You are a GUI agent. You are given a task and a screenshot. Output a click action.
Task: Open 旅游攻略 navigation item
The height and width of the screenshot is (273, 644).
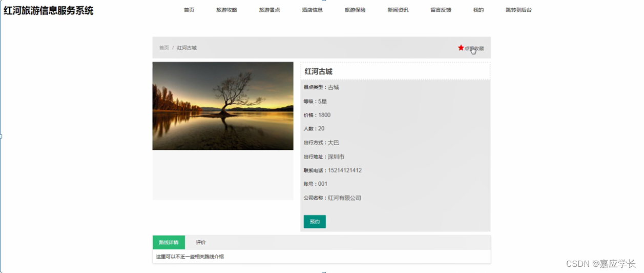coord(226,10)
